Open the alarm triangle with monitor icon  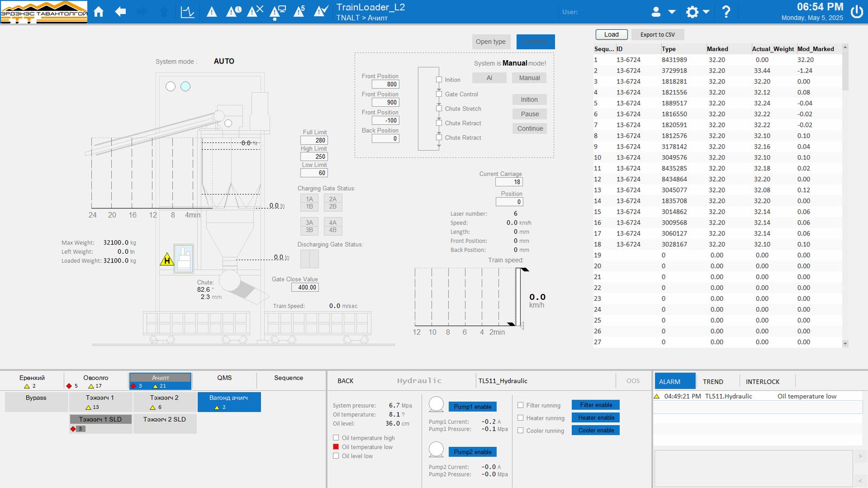click(x=278, y=11)
